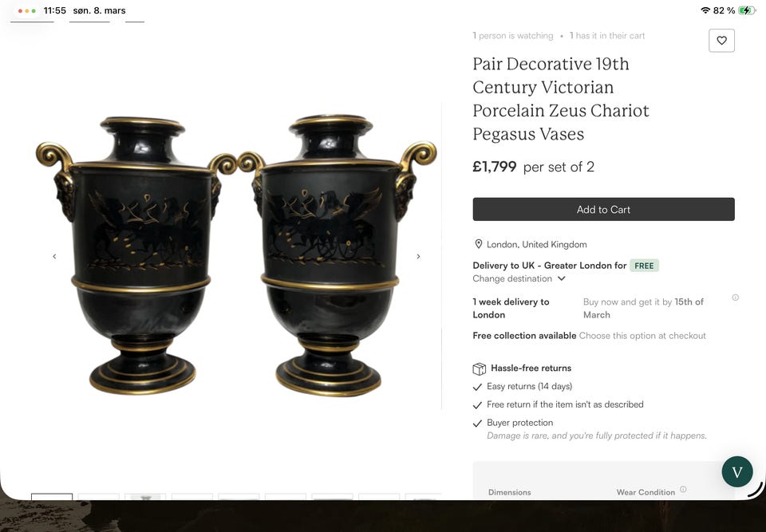
Task: Tap the battery status indicator
Action: (746, 10)
